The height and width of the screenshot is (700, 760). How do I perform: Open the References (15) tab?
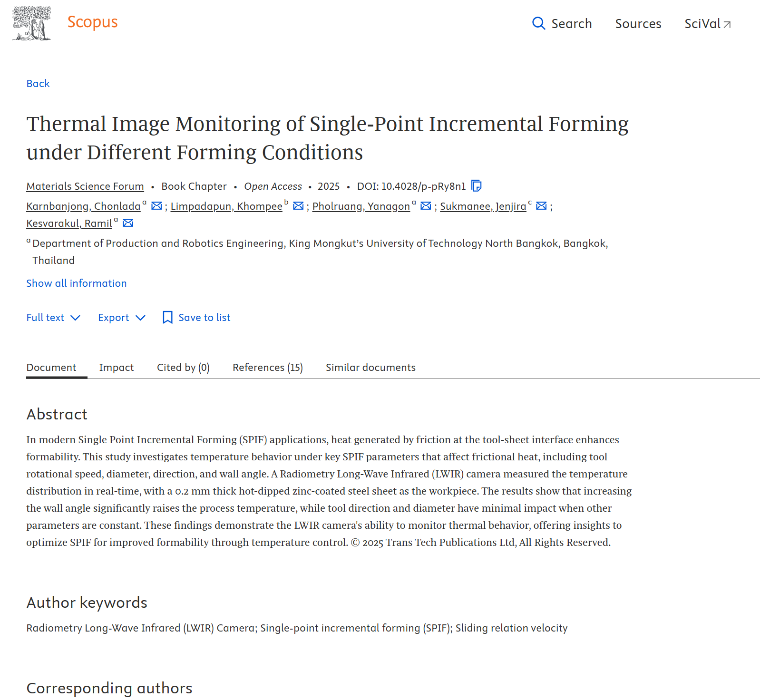coord(267,368)
